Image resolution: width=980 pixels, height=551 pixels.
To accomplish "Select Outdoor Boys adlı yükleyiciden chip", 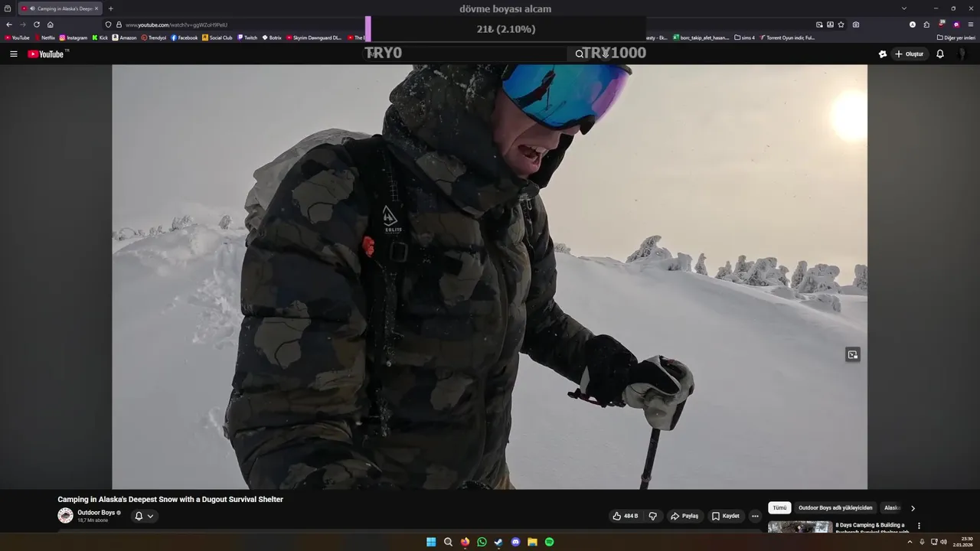I will (835, 508).
